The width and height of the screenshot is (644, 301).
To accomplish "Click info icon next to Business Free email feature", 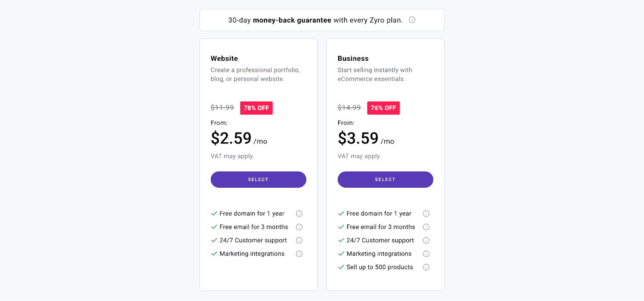I will [x=426, y=227].
